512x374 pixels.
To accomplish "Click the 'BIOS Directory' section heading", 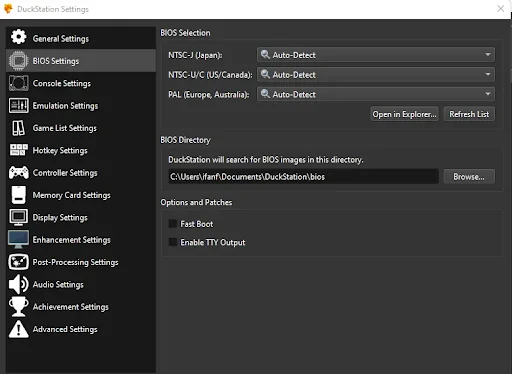I will pos(185,140).
